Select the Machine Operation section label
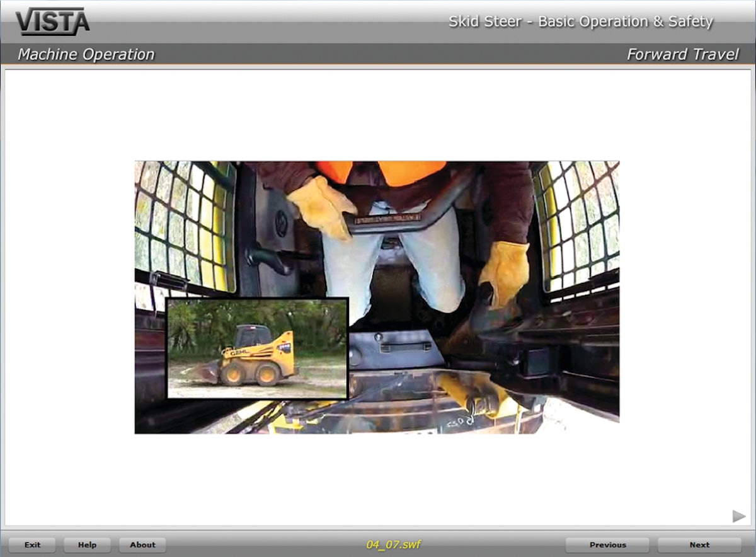756x557 pixels. click(x=86, y=55)
